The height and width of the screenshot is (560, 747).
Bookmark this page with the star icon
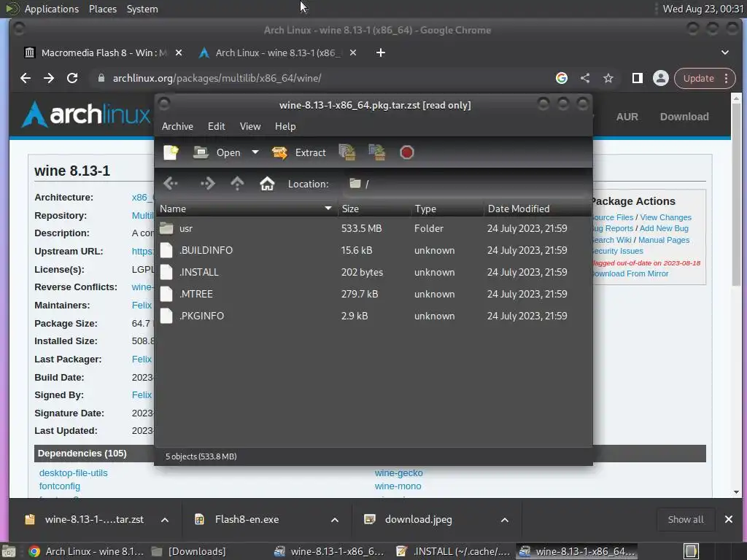(608, 78)
